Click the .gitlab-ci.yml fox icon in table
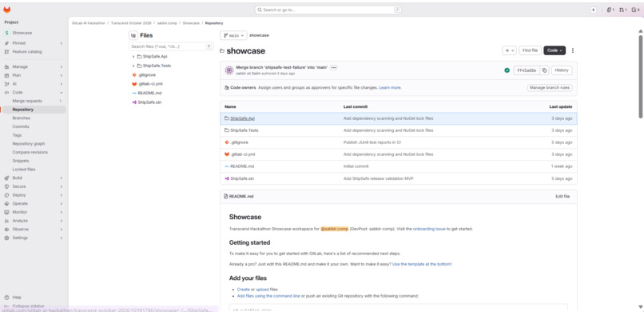Viewport: 644px width, 312px height. (x=227, y=154)
